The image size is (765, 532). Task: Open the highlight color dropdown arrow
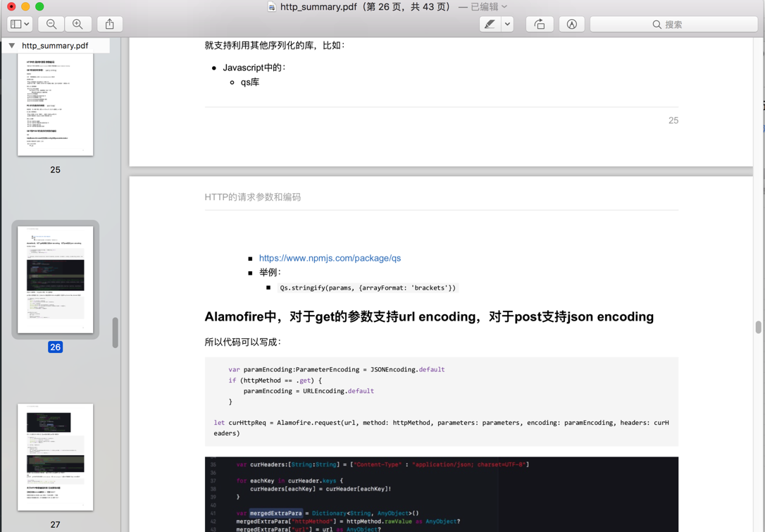pos(507,24)
